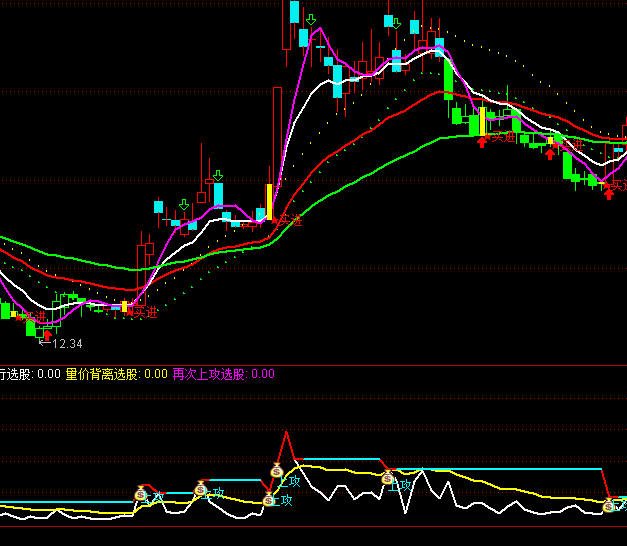Click the leftmost money bag icon in the indicator panel
Image resolution: width=627 pixels, height=546 pixels.
coord(141,493)
